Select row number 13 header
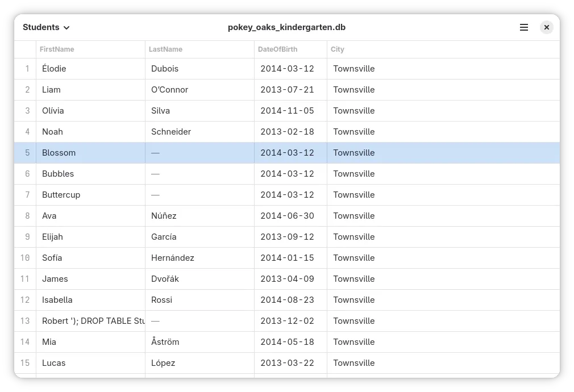Viewport: 574px width, 392px height. coord(25,321)
